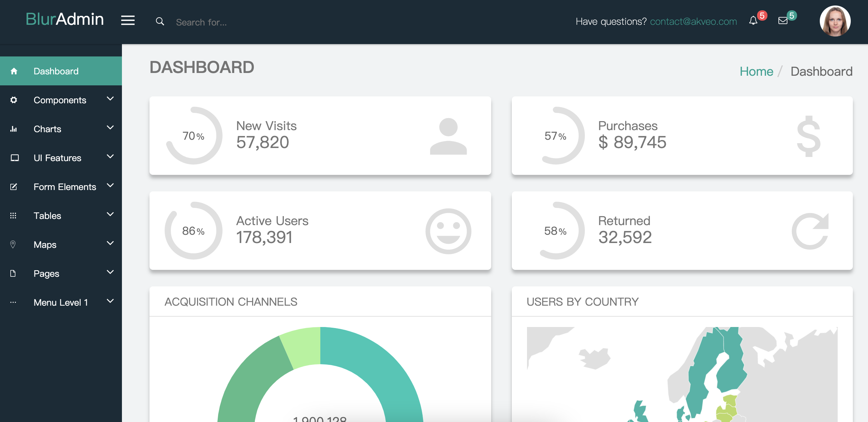Click the Returned refresh arrow icon
The width and height of the screenshot is (868, 422).
click(x=810, y=231)
